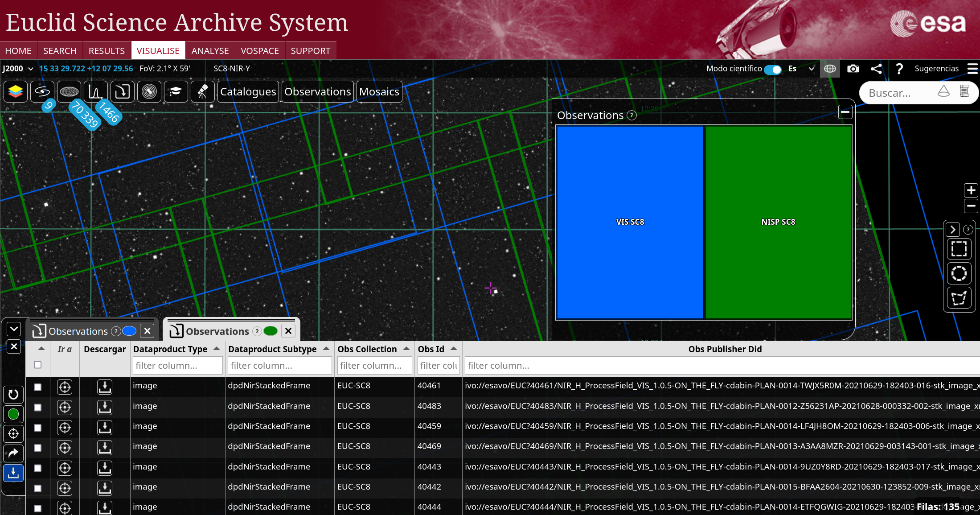Image resolution: width=980 pixels, height=515 pixels.
Task: Select the polygon selection tool
Action: (959, 298)
